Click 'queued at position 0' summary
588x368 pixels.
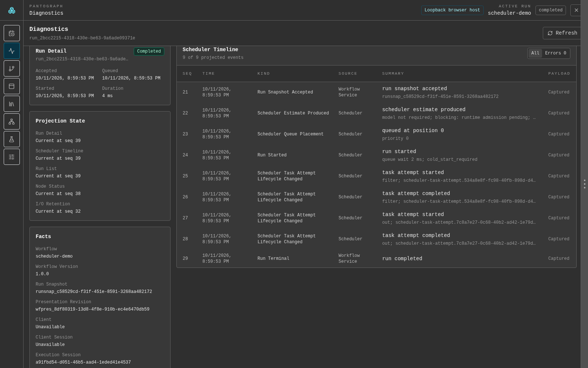pyautogui.click(x=413, y=131)
